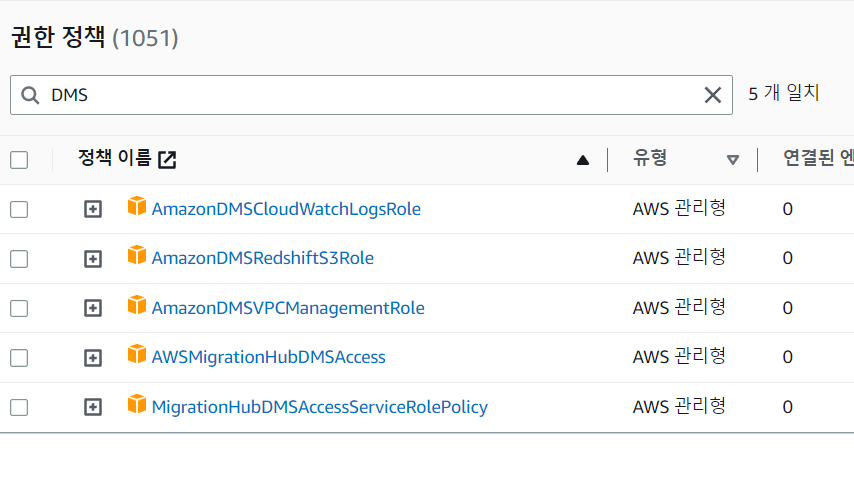Click AWS 관리형 type in AWSMigrationHubDMSAccess row

coord(679,357)
